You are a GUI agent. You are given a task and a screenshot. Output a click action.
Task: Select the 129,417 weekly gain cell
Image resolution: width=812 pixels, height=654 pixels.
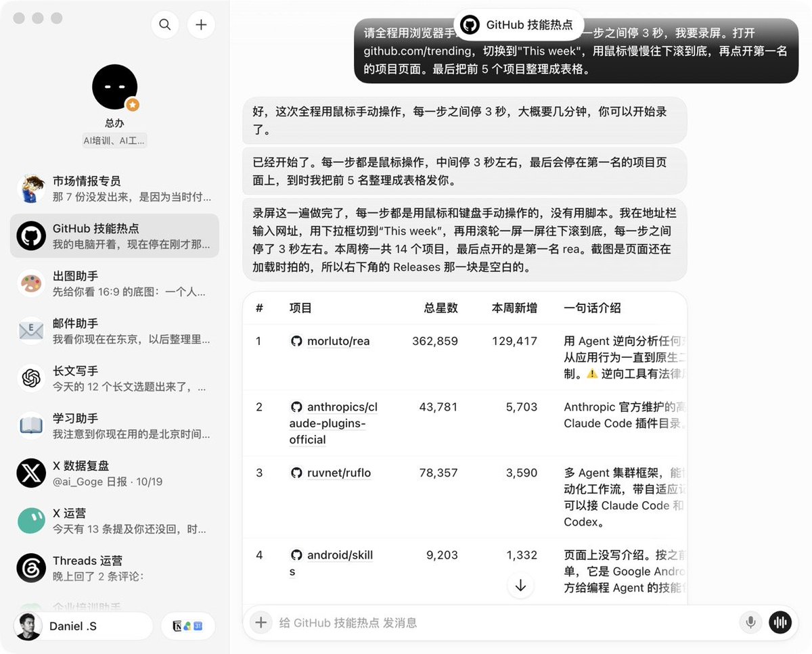pos(515,341)
